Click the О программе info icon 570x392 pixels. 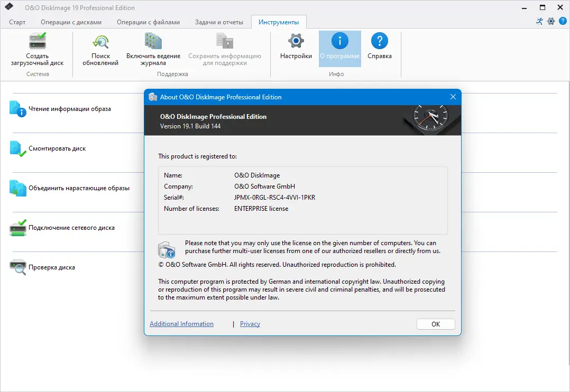340,41
